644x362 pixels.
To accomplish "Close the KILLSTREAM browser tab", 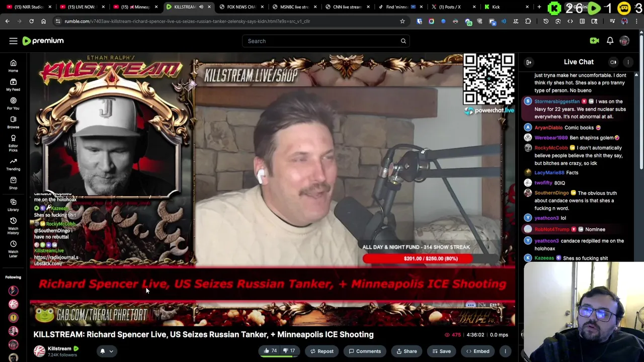I will click(209, 7).
